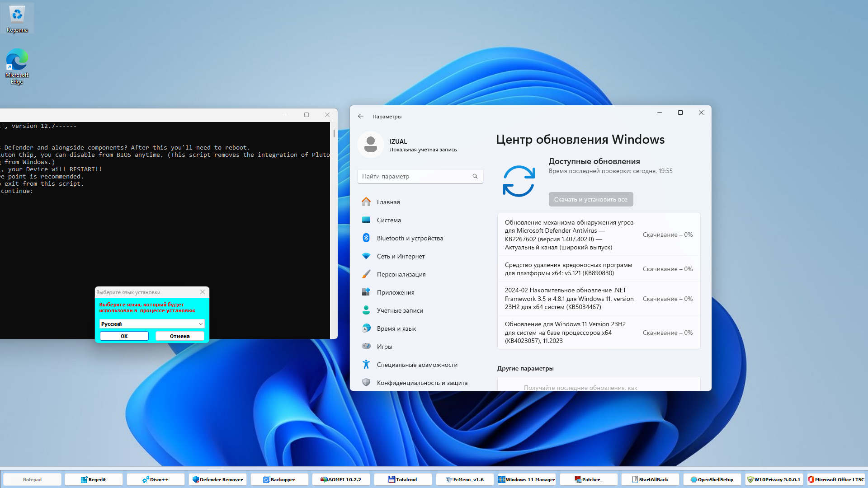The height and width of the screenshot is (488, 868).
Task: Click the Сеть и Интернет wifi icon
Action: point(366,256)
